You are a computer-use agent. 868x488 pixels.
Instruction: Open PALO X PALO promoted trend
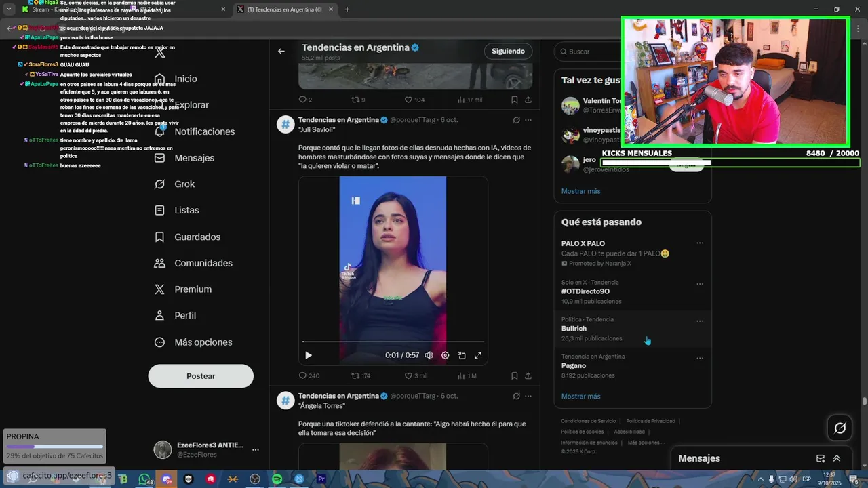pyautogui.click(x=633, y=253)
